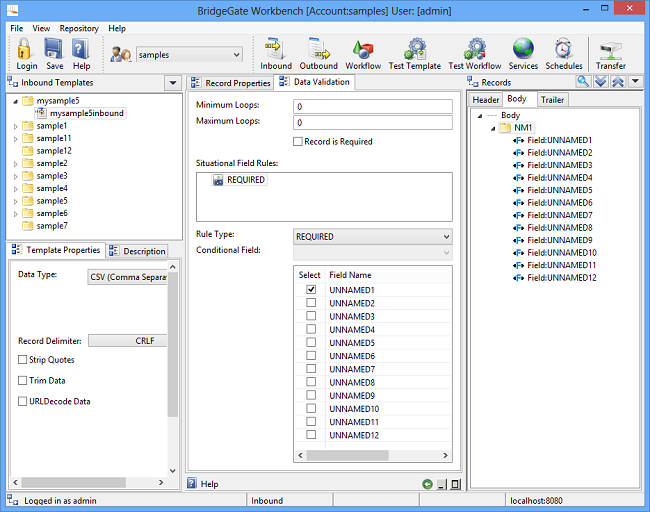Expand the sample6 folder
Viewport: 650px width, 512px height.
click(x=15, y=214)
